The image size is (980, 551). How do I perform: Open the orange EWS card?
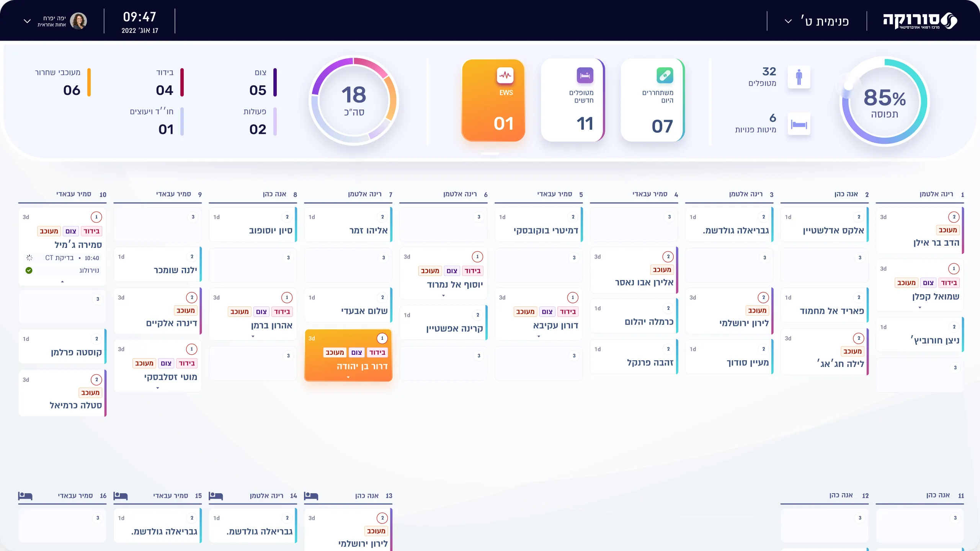(493, 100)
